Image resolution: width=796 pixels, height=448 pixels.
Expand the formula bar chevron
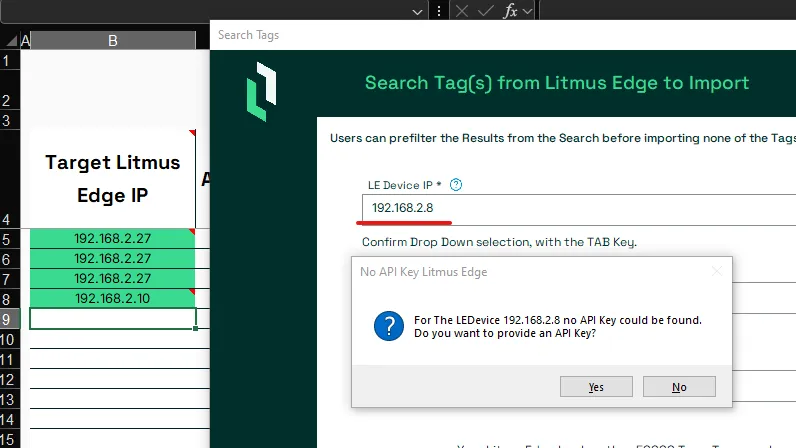pos(527,11)
